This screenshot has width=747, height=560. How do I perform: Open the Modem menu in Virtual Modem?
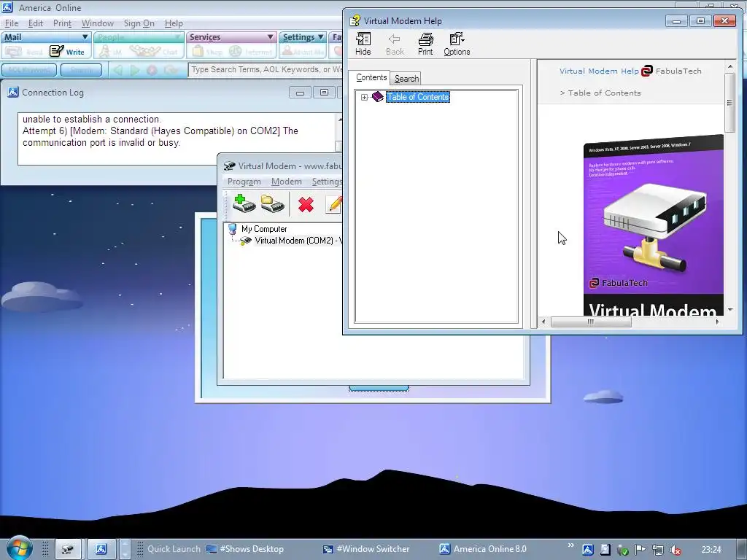point(286,182)
